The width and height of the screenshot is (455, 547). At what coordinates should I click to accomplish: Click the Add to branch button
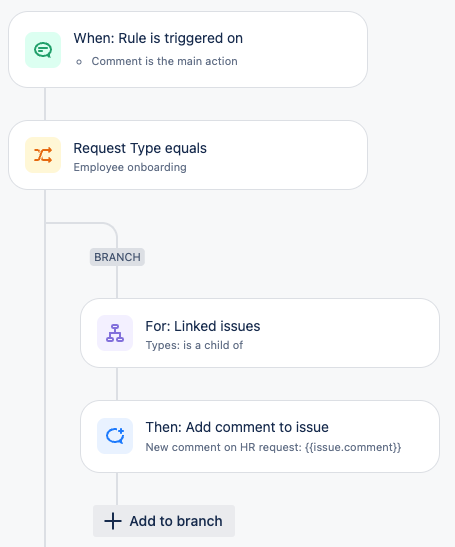point(164,521)
